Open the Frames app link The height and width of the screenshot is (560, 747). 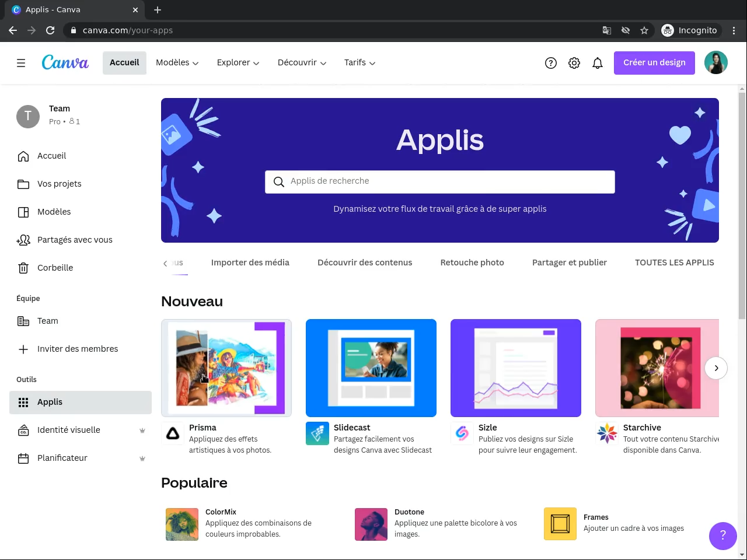(x=596, y=517)
